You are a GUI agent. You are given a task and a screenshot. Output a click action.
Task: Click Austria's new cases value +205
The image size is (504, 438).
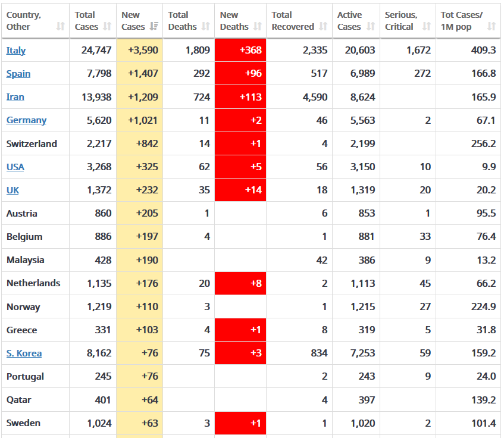pos(147,214)
